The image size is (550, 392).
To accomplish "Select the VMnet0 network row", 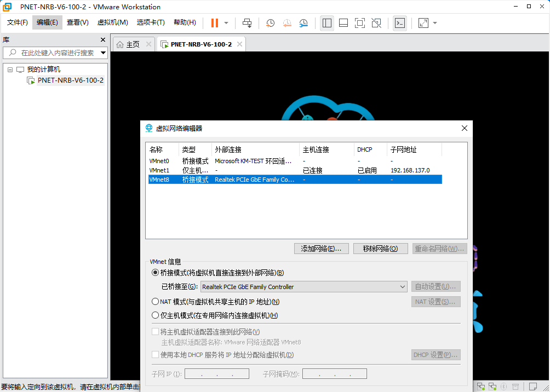I will tap(295, 161).
